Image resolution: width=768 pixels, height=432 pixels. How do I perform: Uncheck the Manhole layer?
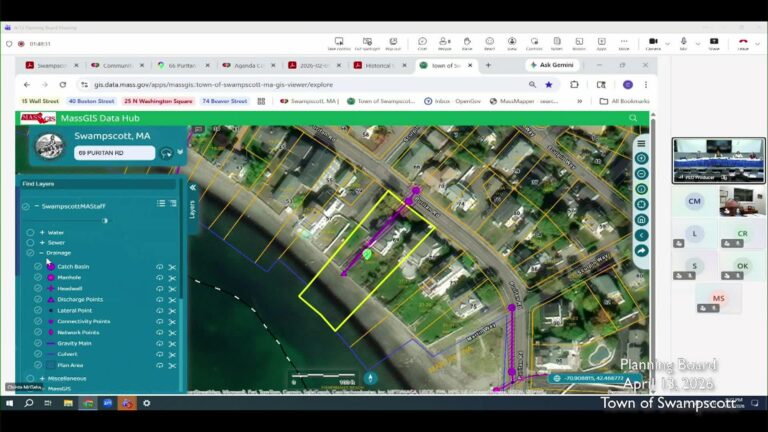(38, 277)
